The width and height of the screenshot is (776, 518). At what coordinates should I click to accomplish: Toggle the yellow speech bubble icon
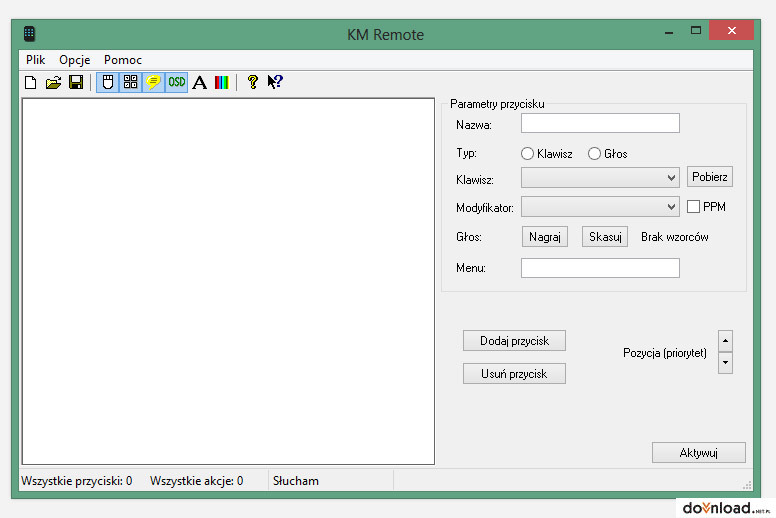click(x=153, y=82)
